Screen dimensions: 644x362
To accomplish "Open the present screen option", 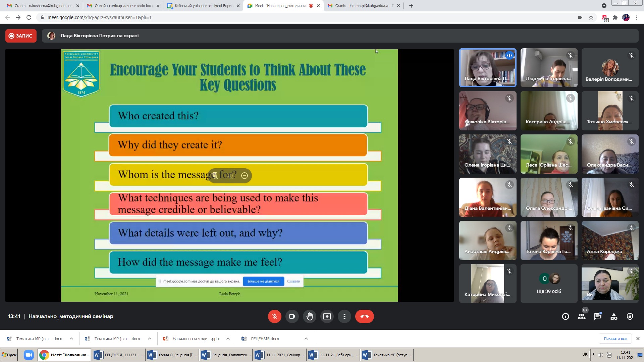I will [327, 316].
